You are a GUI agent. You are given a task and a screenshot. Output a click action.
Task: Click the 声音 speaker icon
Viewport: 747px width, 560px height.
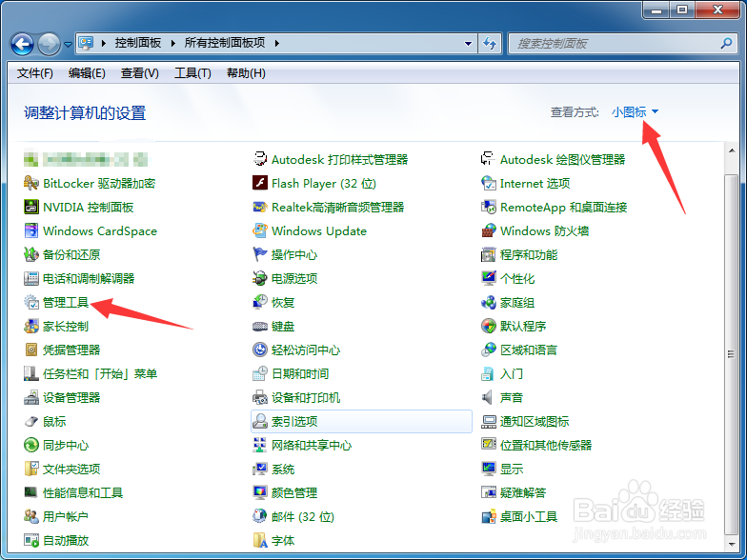[x=488, y=398]
